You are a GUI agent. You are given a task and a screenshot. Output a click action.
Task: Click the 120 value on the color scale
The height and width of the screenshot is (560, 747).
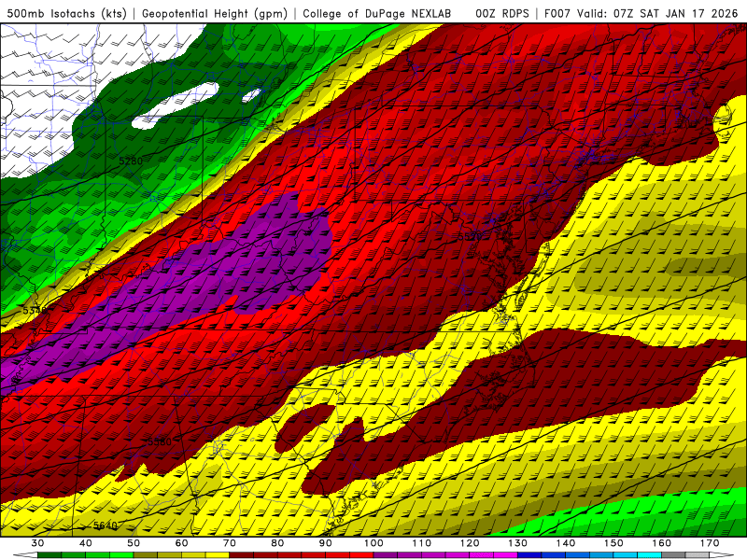(x=470, y=543)
